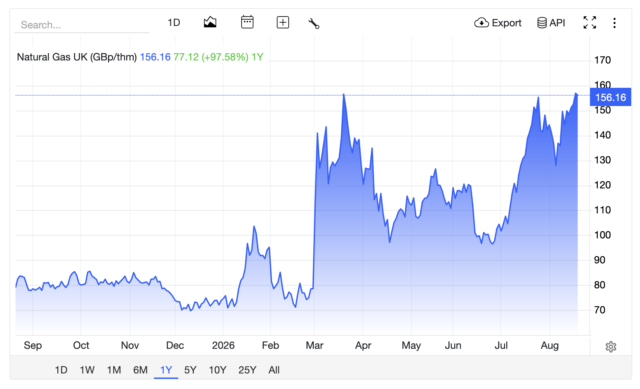Open the 1D interval dropdown at top
The image size is (640, 389).
(174, 22)
